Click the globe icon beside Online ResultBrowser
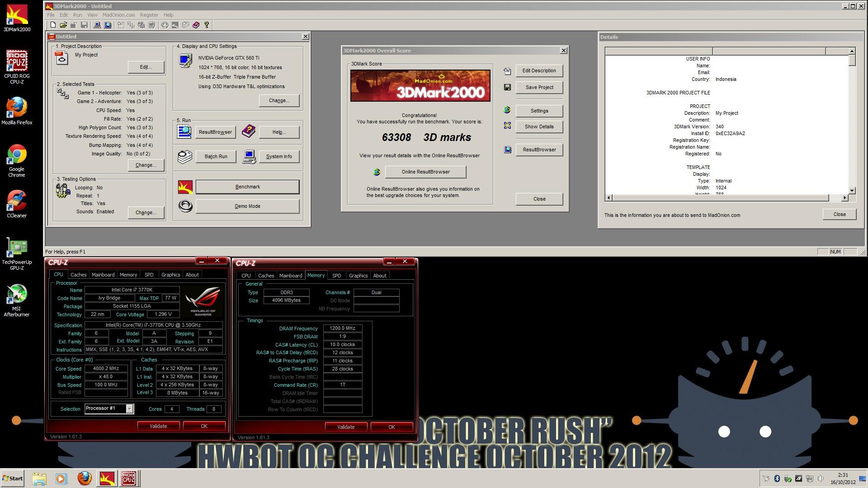The image size is (868, 488). tap(377, 172)
